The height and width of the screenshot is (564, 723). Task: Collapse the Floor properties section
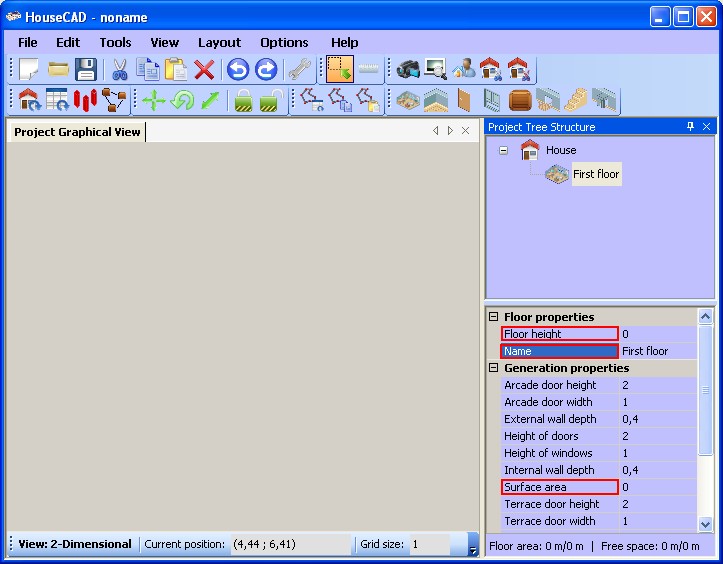(493, 317)
